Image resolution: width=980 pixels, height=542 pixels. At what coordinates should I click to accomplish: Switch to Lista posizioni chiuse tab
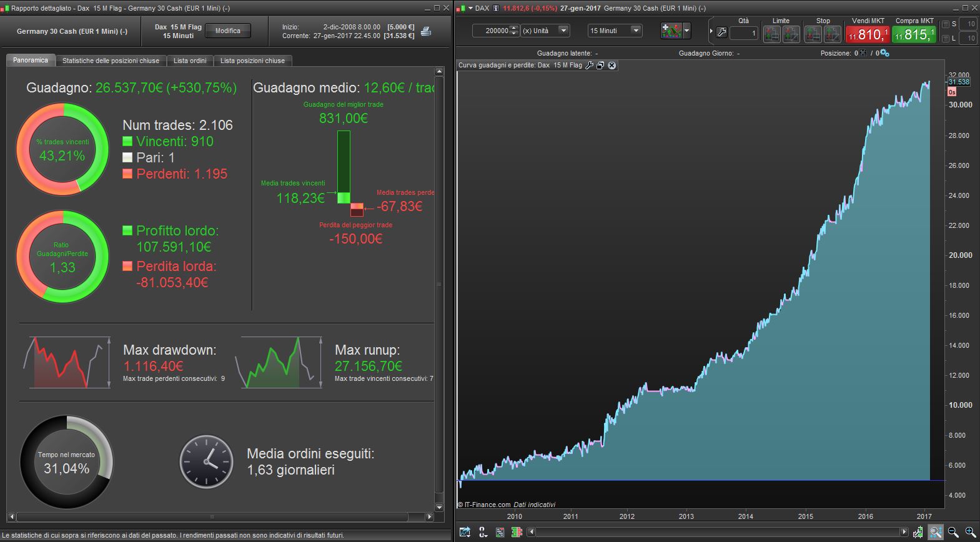click(252, 61)
